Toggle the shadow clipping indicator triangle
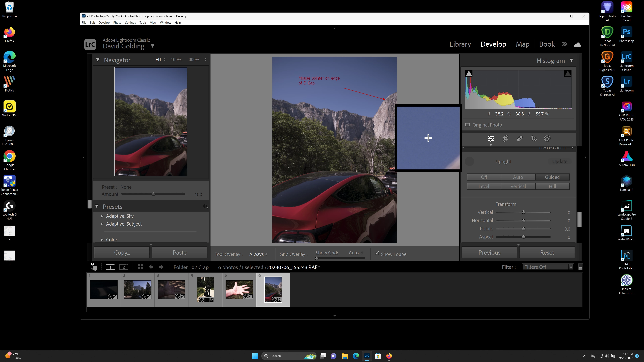The image size is (644, 362). click(469, 74)
